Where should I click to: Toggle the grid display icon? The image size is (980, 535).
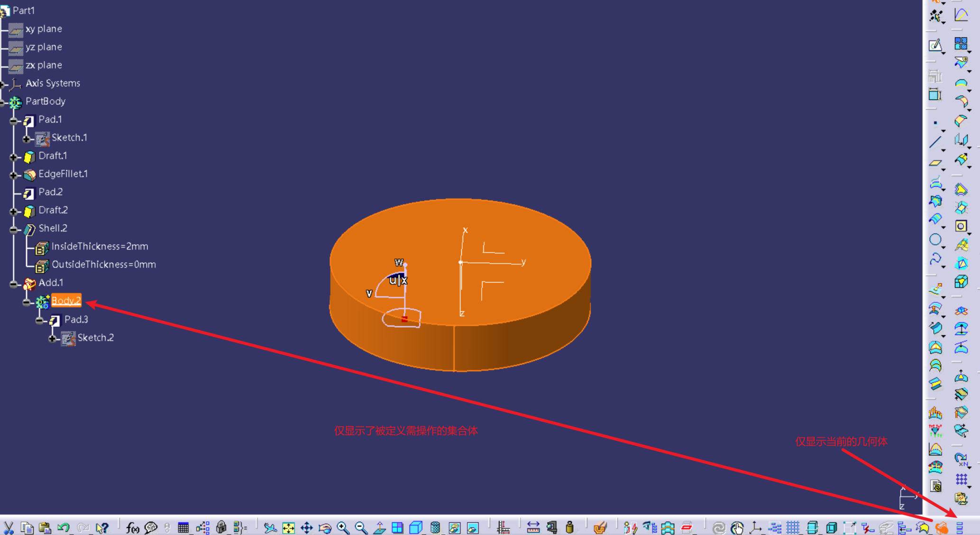[793, 527]
